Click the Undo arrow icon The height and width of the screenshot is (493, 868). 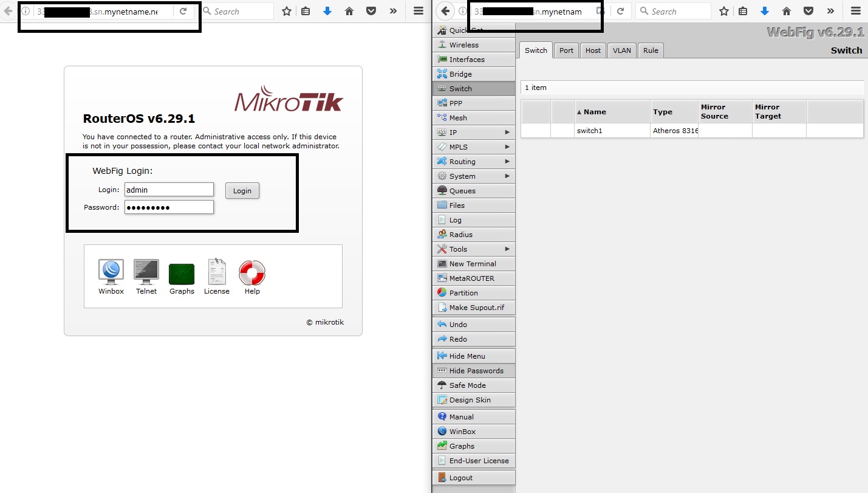(x=442, y=325)
